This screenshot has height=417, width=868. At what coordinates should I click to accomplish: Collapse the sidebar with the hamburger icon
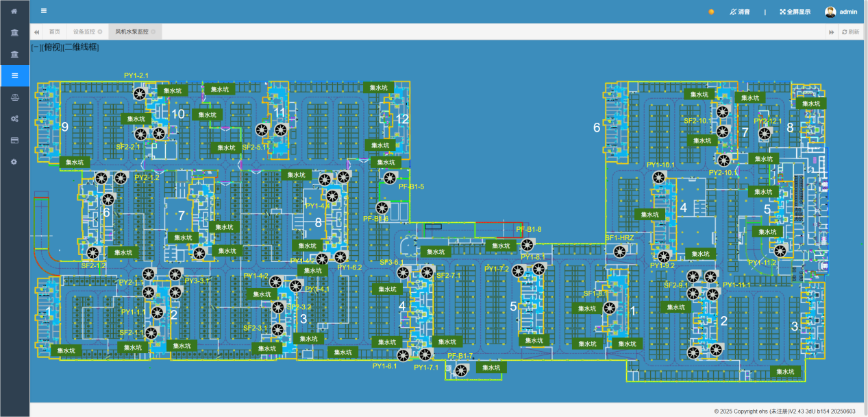44,11
